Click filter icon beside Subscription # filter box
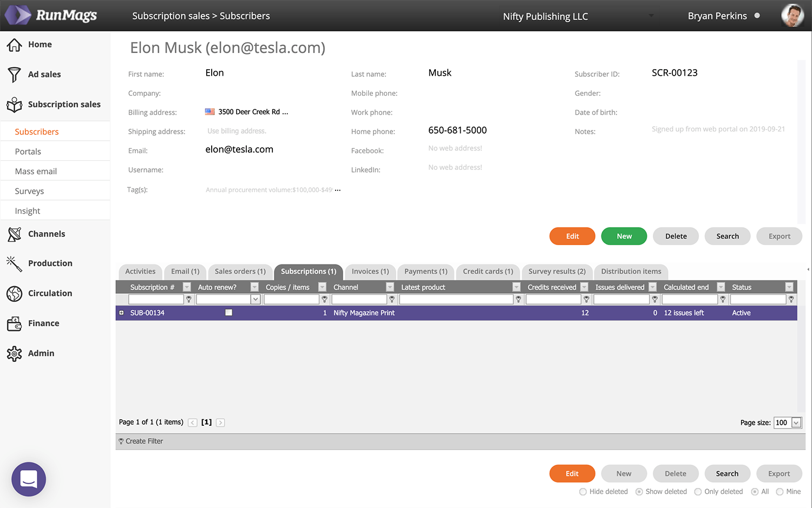Screen dimensions: 812x508 189,299
